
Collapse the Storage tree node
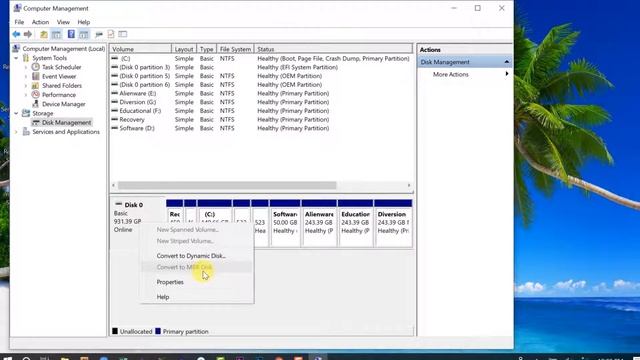point(16,113)
